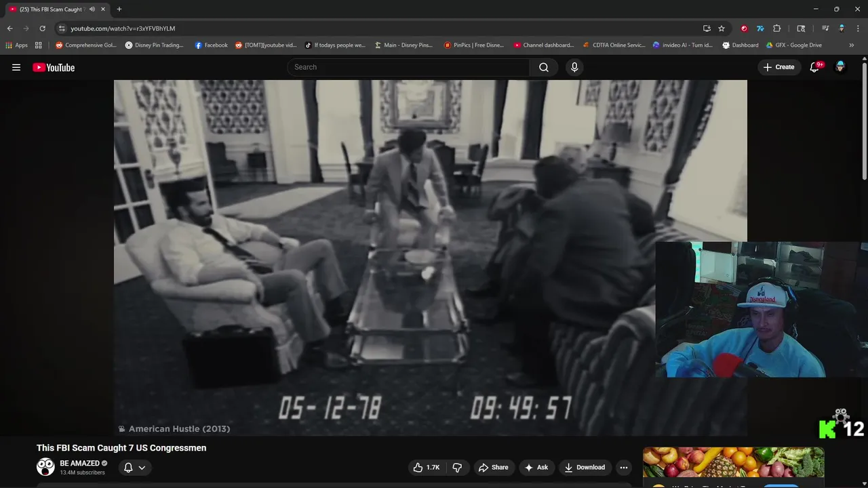Open Comprehensive Gol... bookmark
The height and width of the screenshot is (488, 868).
click(x=86, y=45)
